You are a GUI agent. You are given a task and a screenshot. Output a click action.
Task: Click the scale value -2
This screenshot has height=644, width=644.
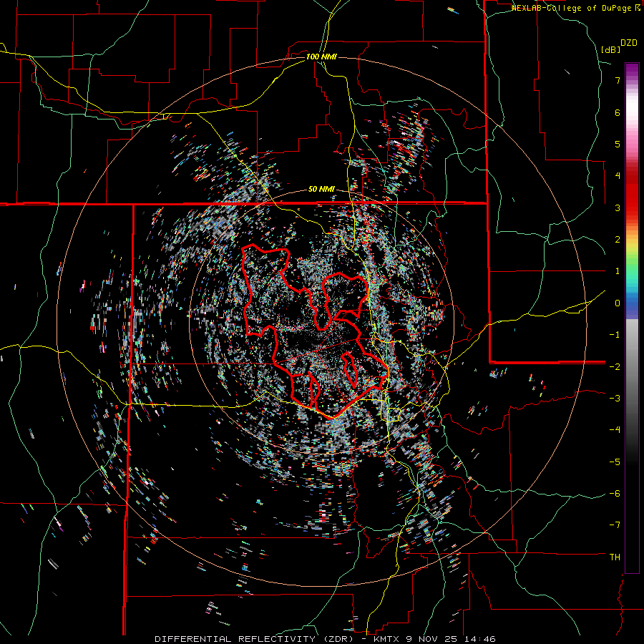(615, 366)
